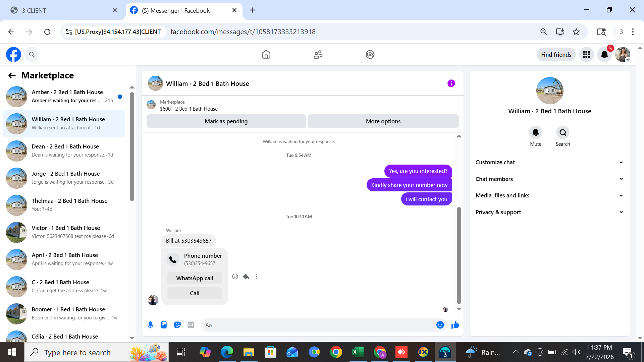Expand Customize chat section
This screenshot has height=362, width=644.
[x=549, y=162]
